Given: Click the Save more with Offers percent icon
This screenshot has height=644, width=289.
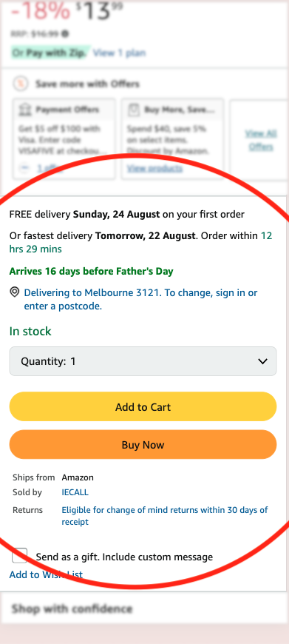Looking at the screenshot, I should (21, 84).
